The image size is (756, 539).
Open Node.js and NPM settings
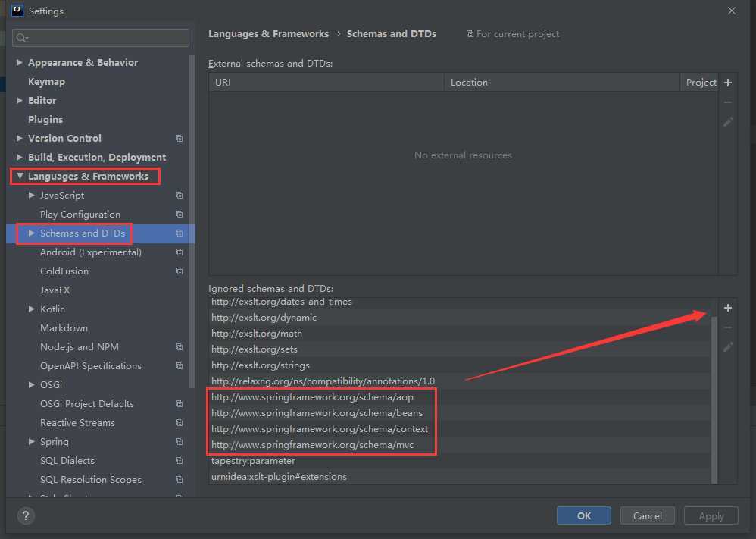point(79,347)
